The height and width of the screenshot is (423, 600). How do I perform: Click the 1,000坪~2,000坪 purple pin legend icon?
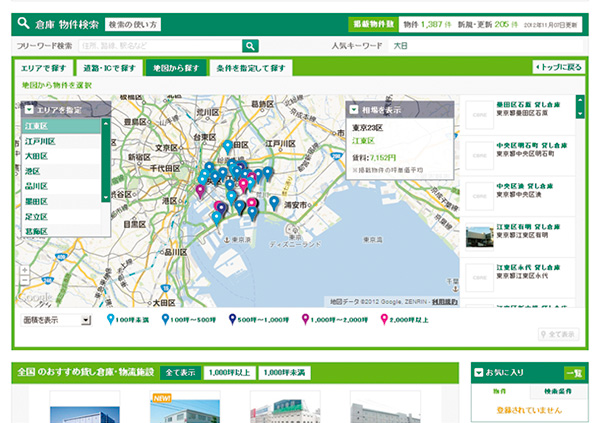click(x=305, y=320)
